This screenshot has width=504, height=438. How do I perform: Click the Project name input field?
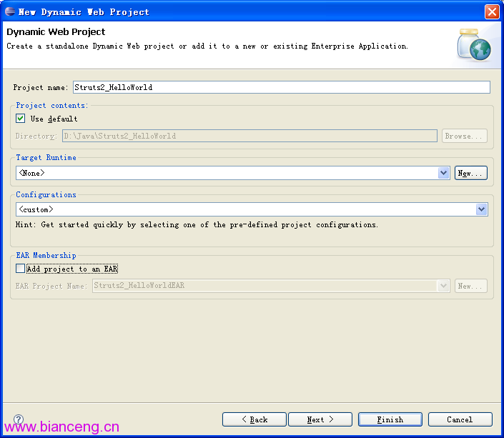(282, 87)
